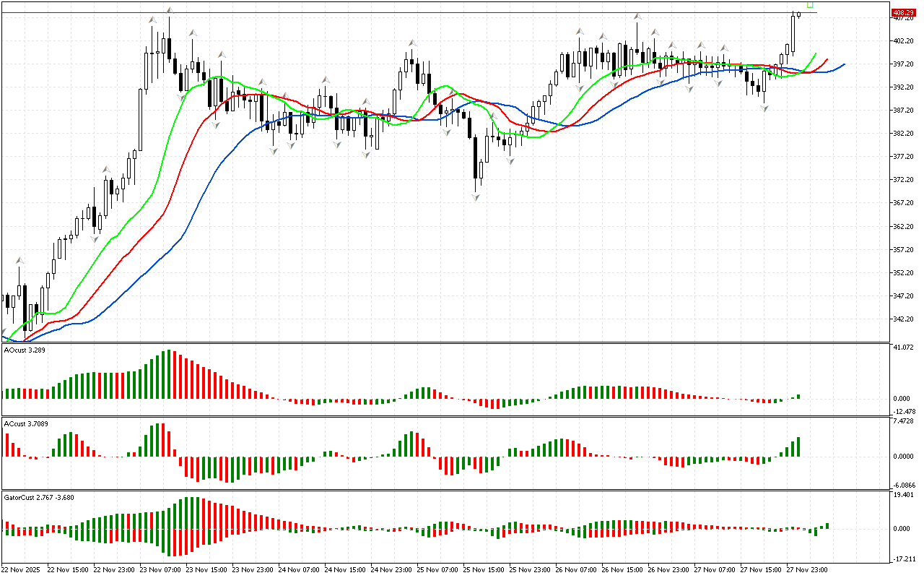Click the AOcust 3.289 indicator label
This screenshot has height=578, width=924.
pyautogui.click(x=25, y=350)
